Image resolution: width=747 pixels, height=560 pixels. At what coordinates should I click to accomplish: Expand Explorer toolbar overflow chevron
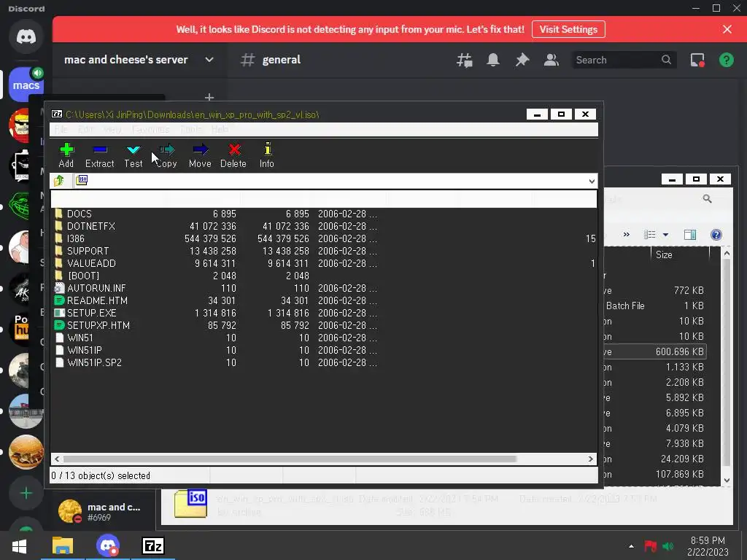(626, 234)
